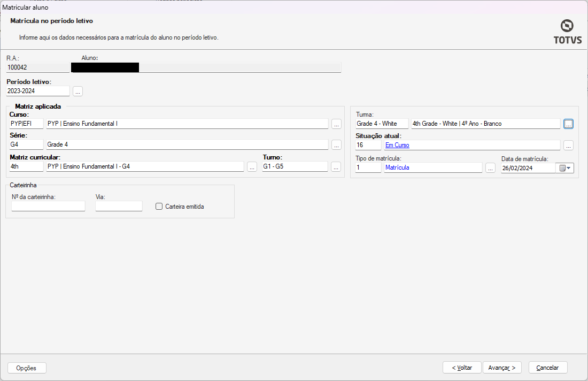Focus the Nº da carteirinha field
The width and height of the screenshot is (588, 381).
coord(48,206)
